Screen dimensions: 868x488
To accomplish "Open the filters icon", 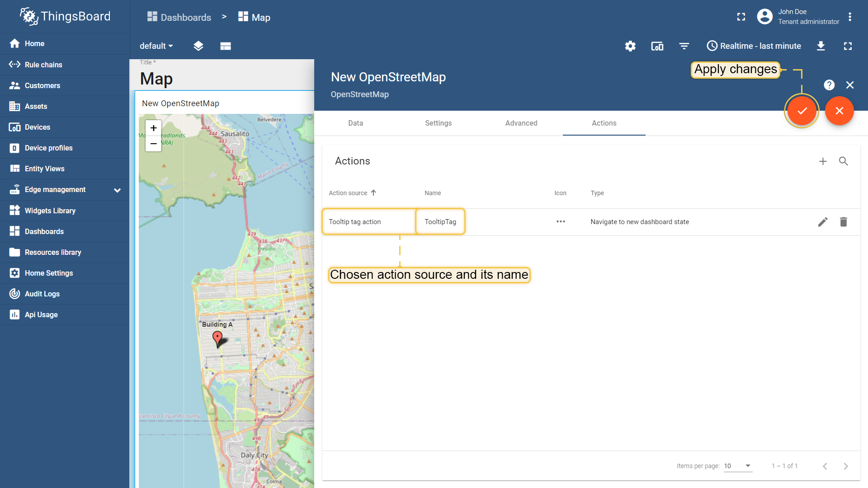I will [x=684, y=46].
